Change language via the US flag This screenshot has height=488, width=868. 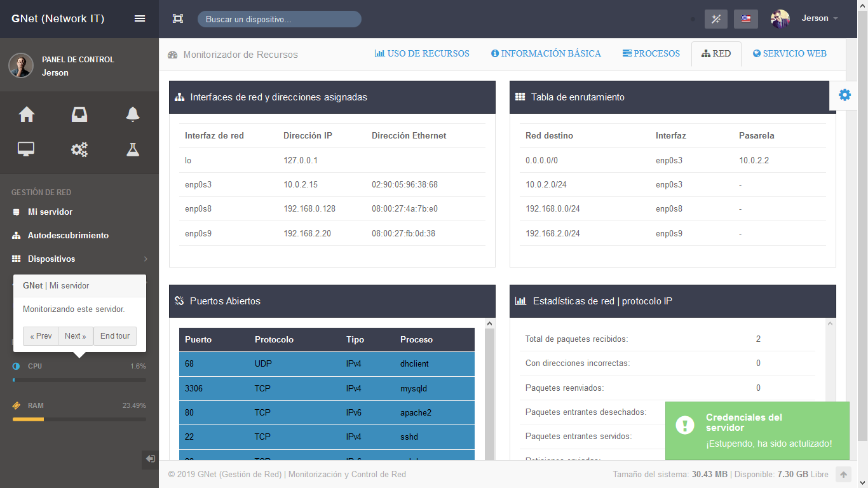pyautogui.click(x=746, y=19)
